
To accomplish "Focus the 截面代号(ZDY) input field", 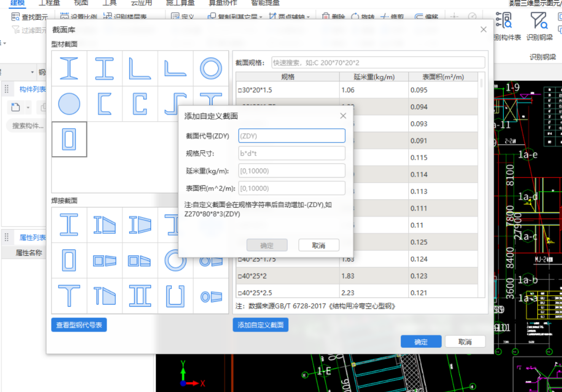I will (292, 136).
